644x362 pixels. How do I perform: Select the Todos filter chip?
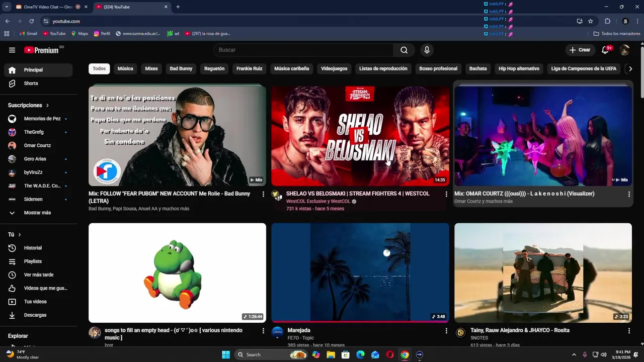99,69
